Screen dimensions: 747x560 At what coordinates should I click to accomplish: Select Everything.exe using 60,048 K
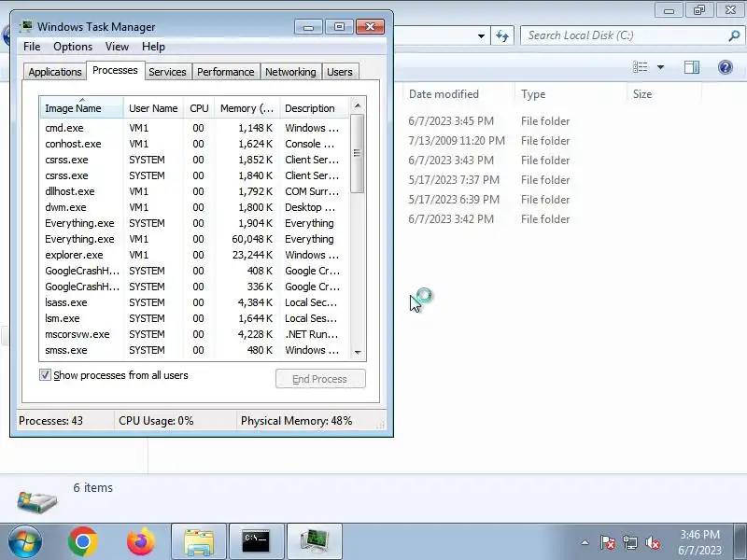coord(195,239)
